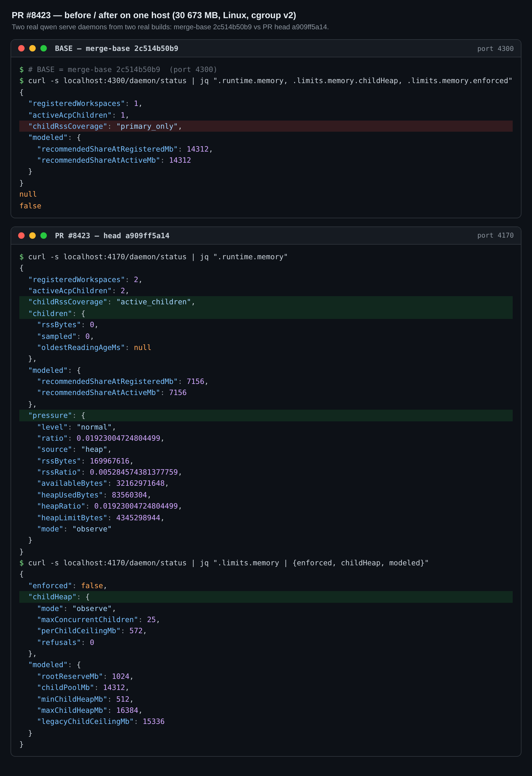Click '"recommendedShareAtActiveMb": 7156'
532x776 pixels.
pyautogui.click(x=111, y=393)
